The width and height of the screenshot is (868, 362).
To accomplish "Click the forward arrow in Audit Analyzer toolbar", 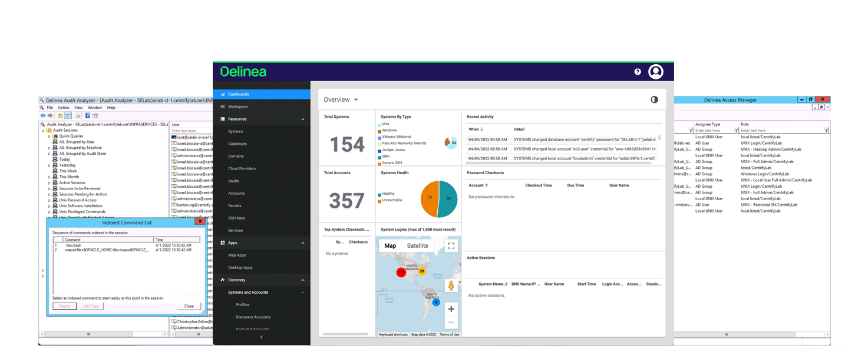I will coord(50,114).
